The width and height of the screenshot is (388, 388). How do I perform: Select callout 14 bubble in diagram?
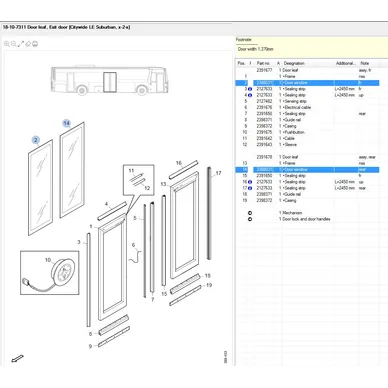tap(67, 123)
